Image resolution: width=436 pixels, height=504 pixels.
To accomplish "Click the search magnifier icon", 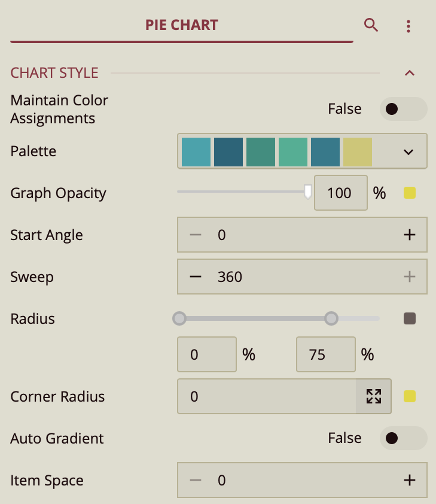I will (371, 25).
